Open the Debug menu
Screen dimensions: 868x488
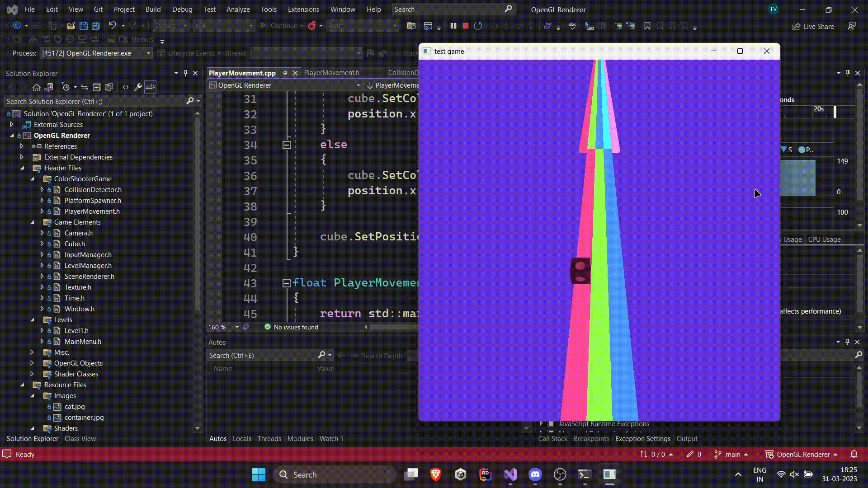[x=182, y=9]
